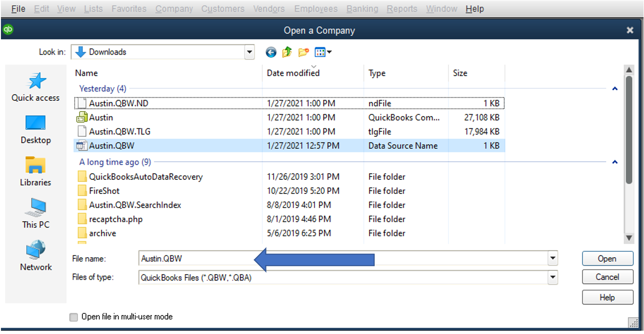Click the Help button
Viewport: 644px width, 334px height.
(607, 297)
